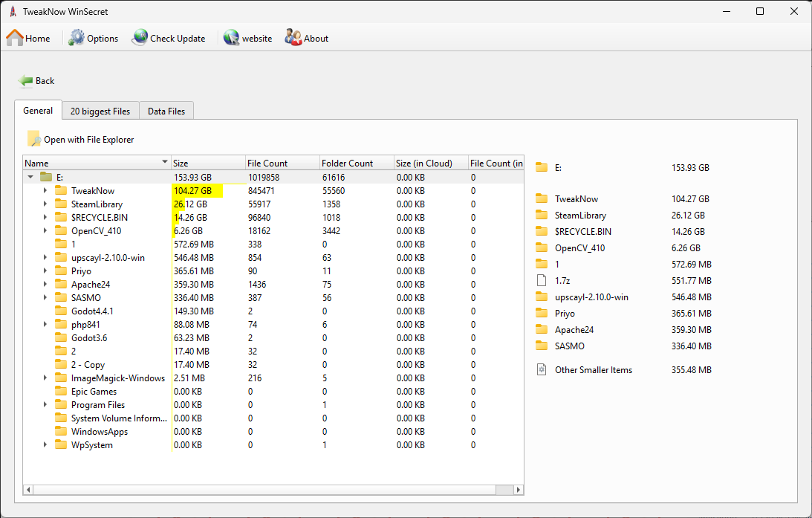Click $RECYCLE.BIN folder icon in summary panel
The width and height of the screenshot is (812, 518).
(x=542, y=231)
